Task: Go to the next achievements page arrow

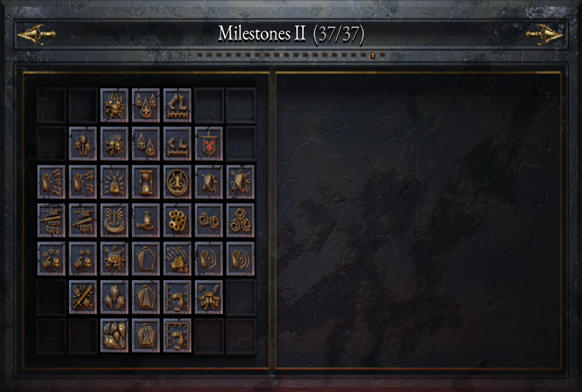Action: [544, 35]
